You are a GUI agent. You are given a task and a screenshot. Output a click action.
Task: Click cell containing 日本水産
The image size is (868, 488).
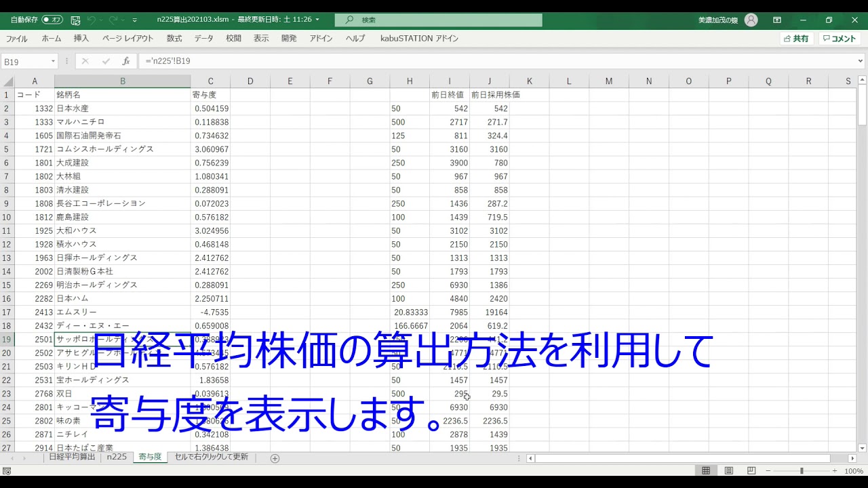(x=122, y=108)
